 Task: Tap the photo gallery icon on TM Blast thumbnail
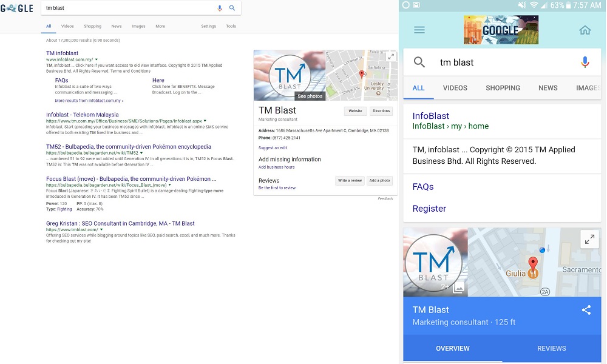pyautogui.click(x=458, y=288)
